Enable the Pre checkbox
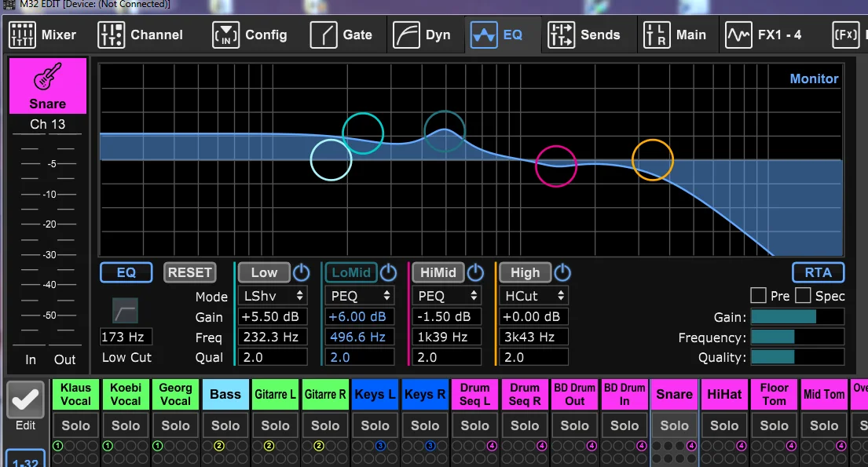 point(758,295)
